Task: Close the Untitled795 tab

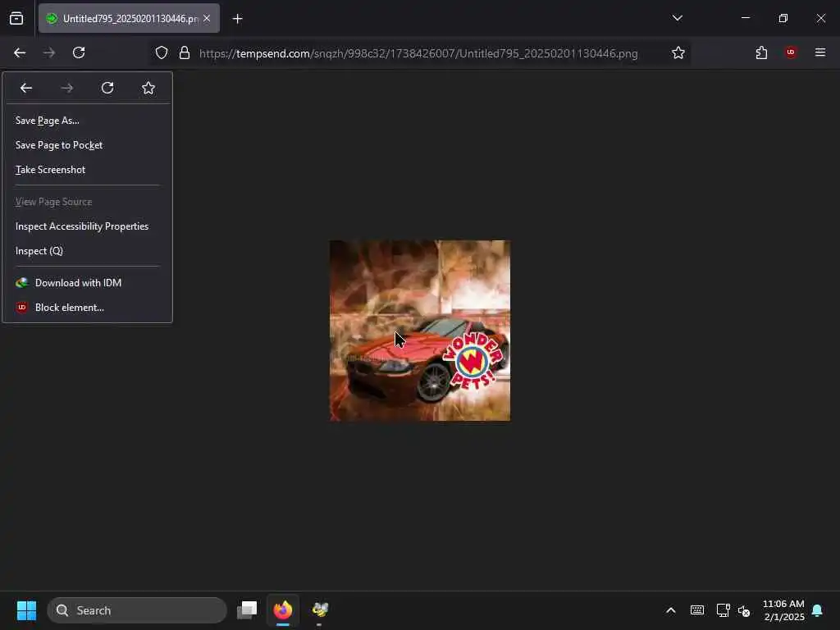Action: pos(207,18)
